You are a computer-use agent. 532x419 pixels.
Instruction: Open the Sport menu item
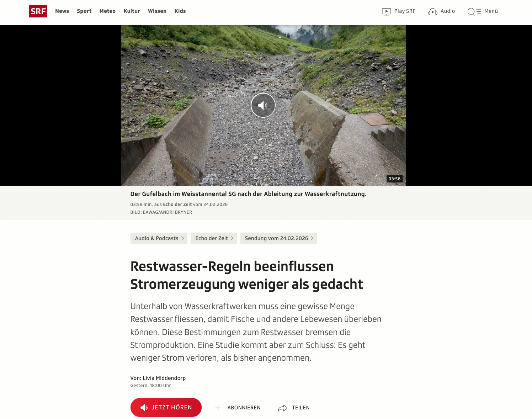tap(84, 11)
